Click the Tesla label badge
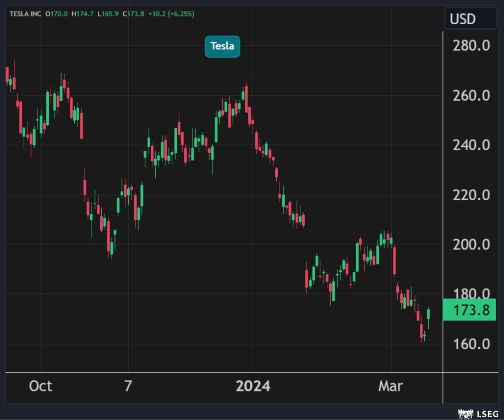Screen dimensions: 504x420 222,46
